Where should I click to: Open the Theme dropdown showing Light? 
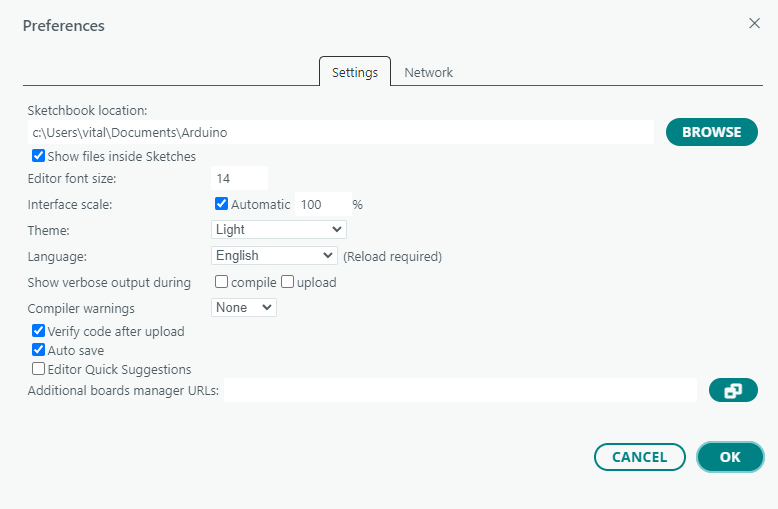pyautogui.click(x=279, y=229)
